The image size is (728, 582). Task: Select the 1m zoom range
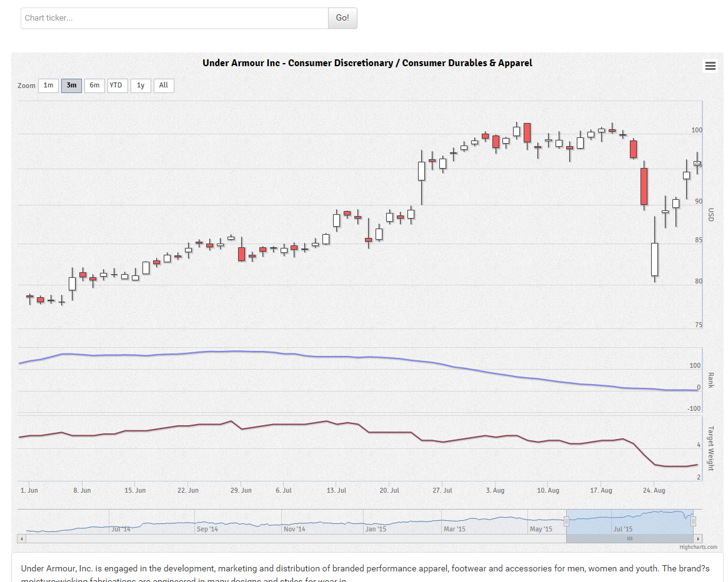click(x=48, y=86)
